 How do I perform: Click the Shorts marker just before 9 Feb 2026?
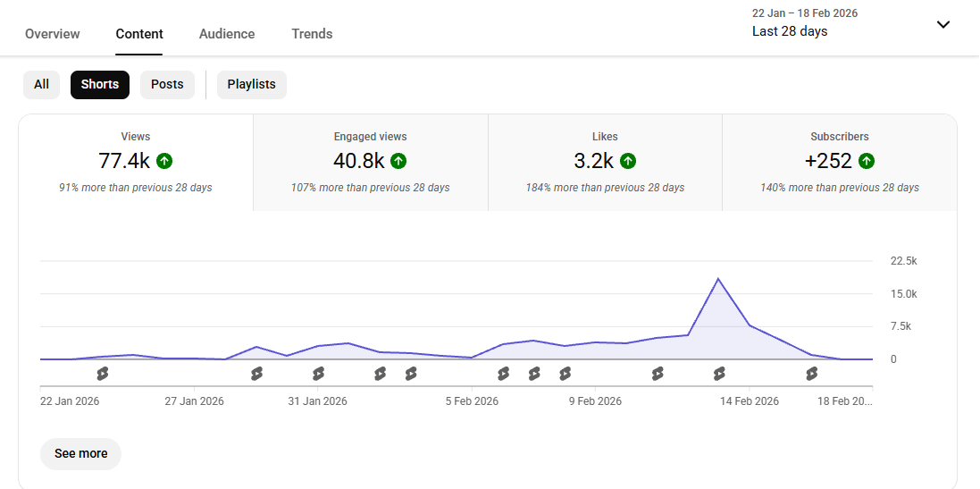coord(565,374)
